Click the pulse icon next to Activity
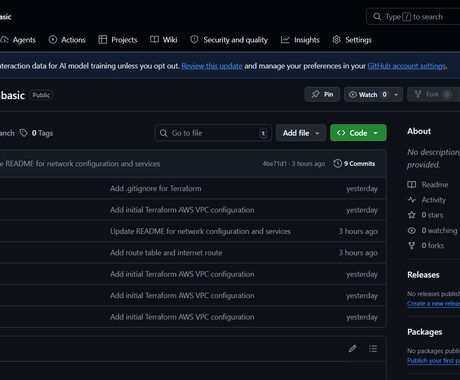460x380 pixels. tap(412, 200)
